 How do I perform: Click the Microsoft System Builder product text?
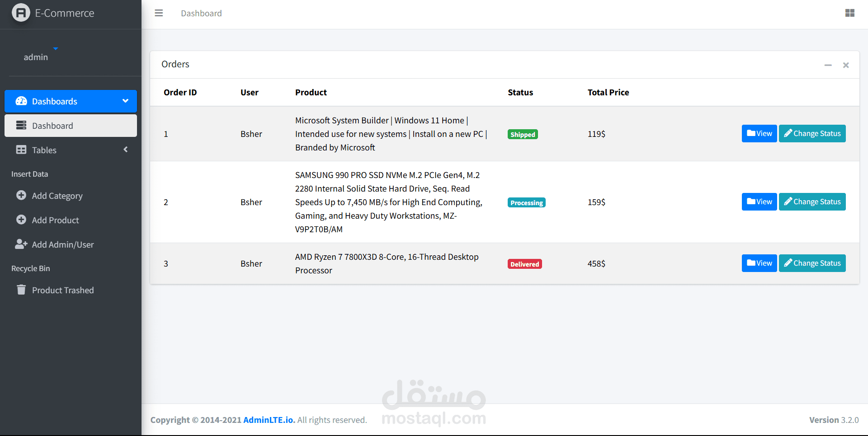click(x=391, y=134)
